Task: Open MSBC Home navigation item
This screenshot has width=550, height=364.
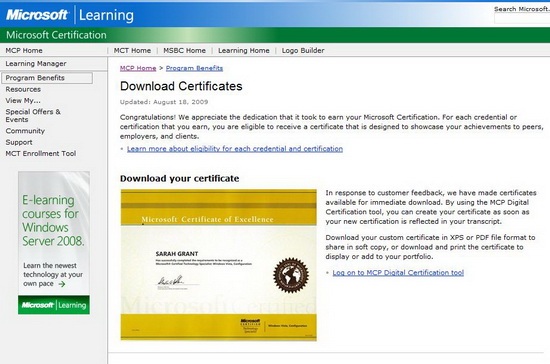Action: point(185,50)
